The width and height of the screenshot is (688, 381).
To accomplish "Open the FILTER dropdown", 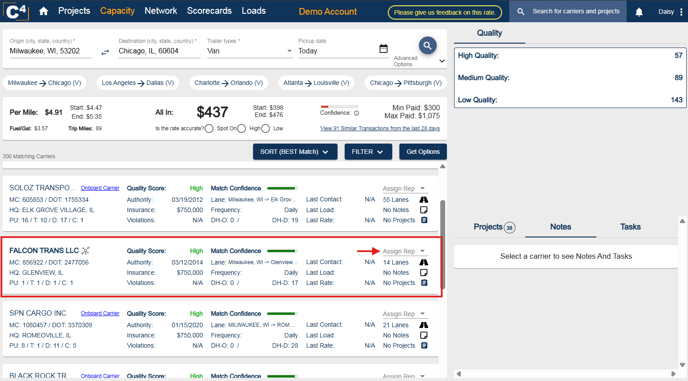I will coord(368,152).
